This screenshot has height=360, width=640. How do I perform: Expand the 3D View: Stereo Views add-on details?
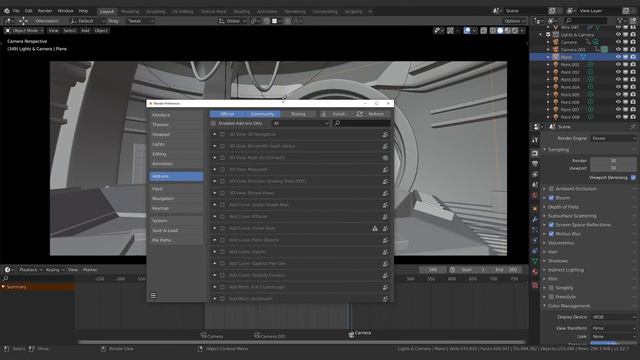pyautogui.click(x=215, y=193)
